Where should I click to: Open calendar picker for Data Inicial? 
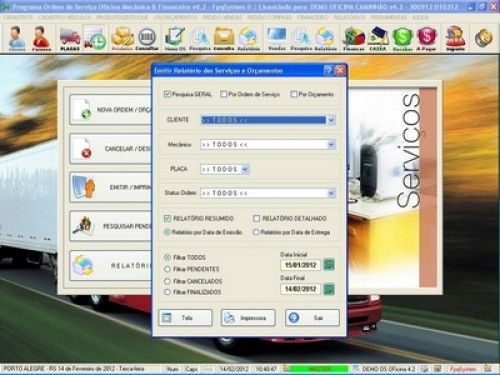point(329,265)
